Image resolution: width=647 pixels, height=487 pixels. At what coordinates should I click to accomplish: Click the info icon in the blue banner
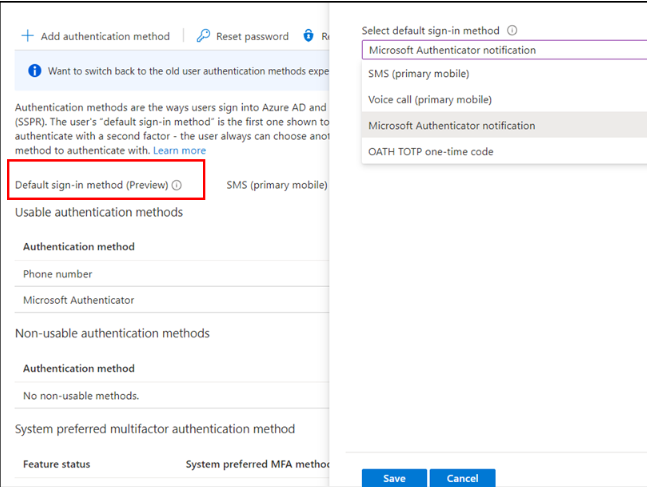tap(34, 71)
